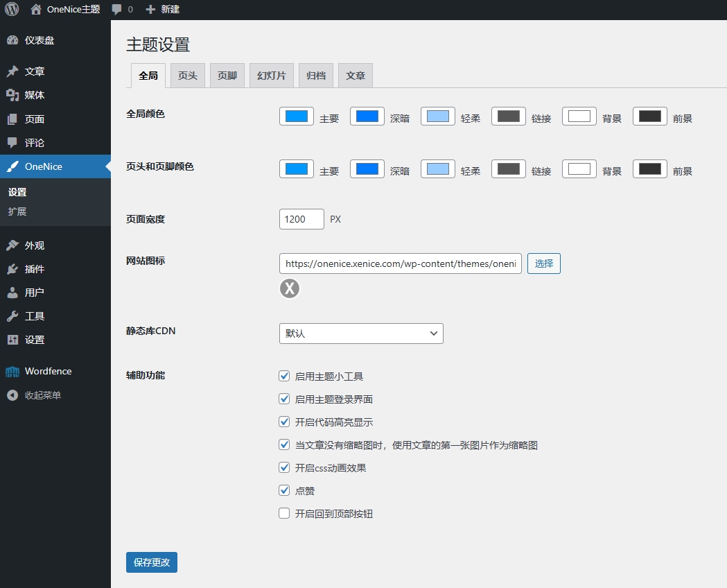Open the 全局颜色 主要 color swatch
The width and height of the screenshot is (727, 588).
tap(297, 116)
